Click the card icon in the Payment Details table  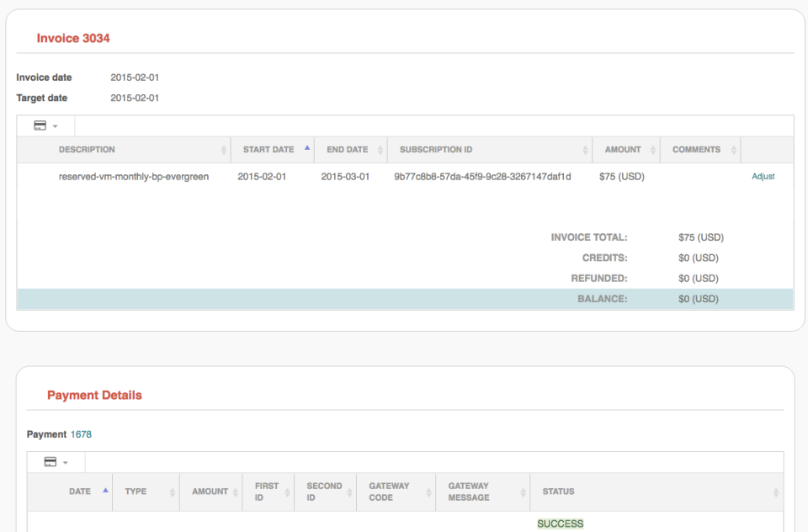tap(51, 461)
